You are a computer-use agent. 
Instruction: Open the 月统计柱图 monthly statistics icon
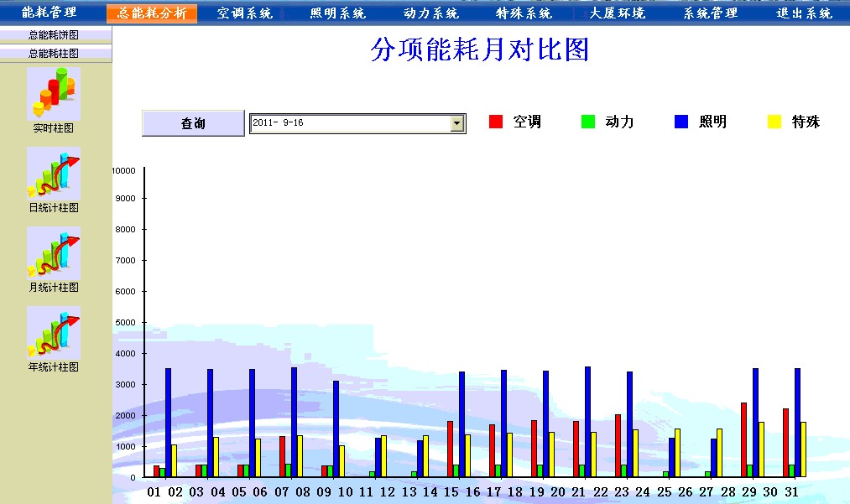(54, 253)
